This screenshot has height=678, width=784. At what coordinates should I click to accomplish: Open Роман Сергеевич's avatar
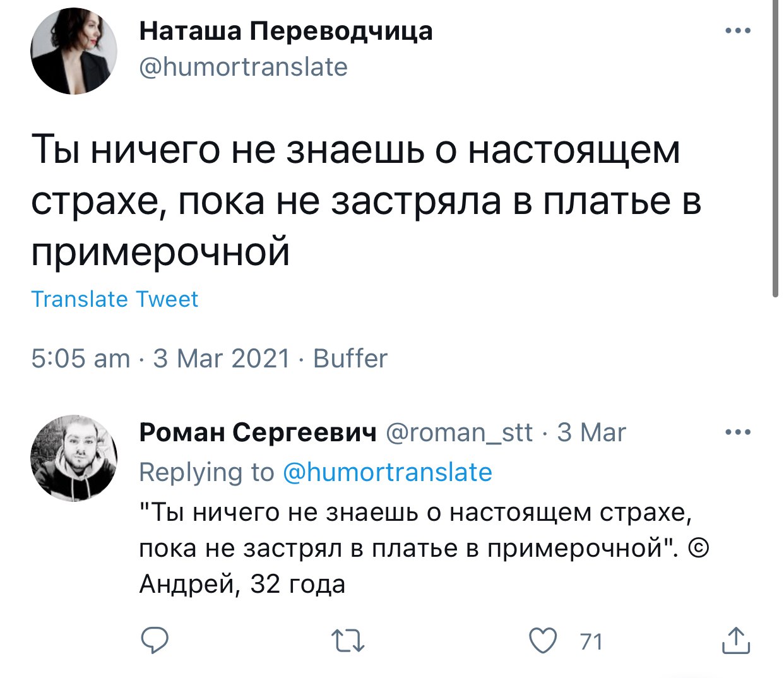click(x=74, y=458)
